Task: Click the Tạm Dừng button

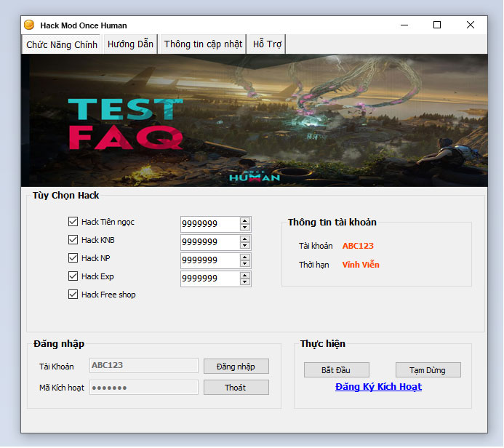Action: tap(428, 370)
